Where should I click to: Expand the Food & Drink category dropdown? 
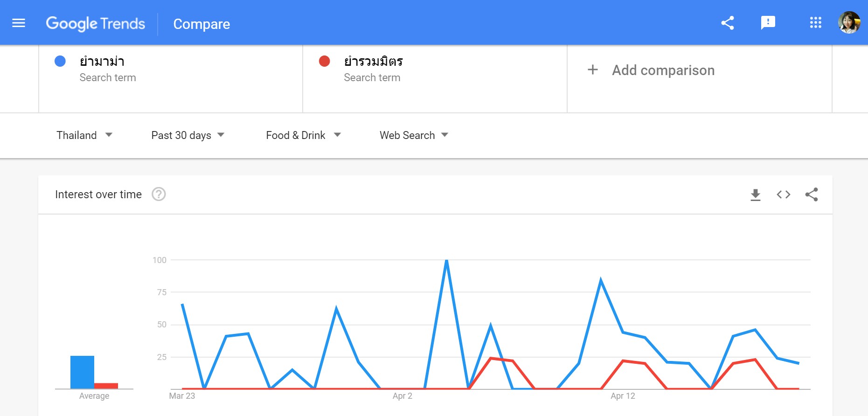303,135
